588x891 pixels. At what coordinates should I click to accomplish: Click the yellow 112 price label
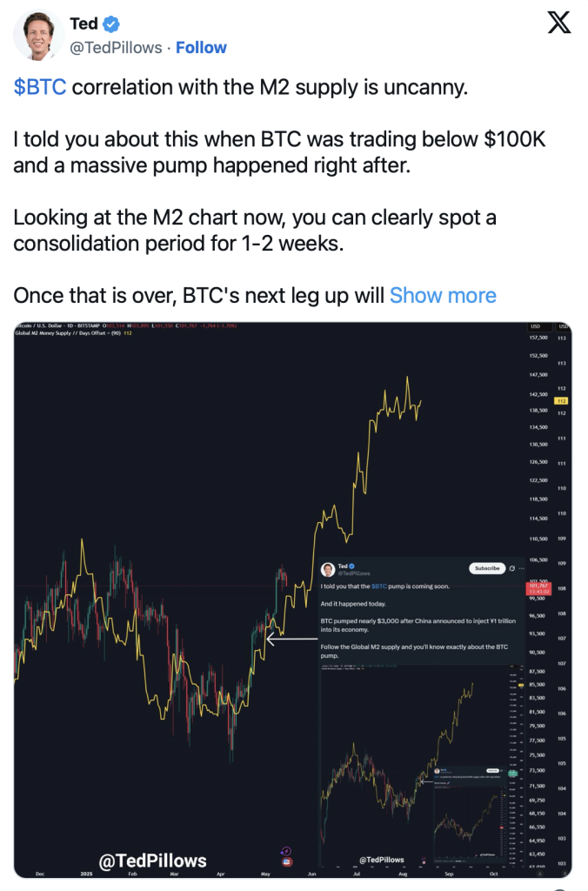(561, 400)
